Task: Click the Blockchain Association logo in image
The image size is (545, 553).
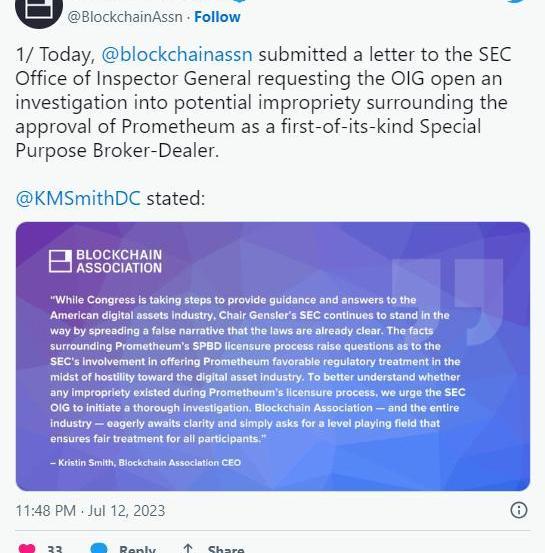Action: (x=105, y=261)
